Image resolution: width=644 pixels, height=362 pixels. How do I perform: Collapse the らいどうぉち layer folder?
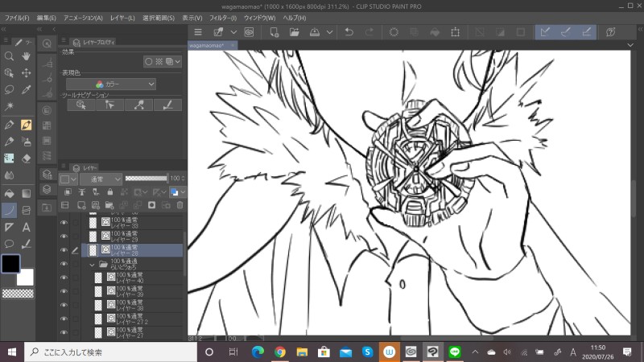coord(93,264)
